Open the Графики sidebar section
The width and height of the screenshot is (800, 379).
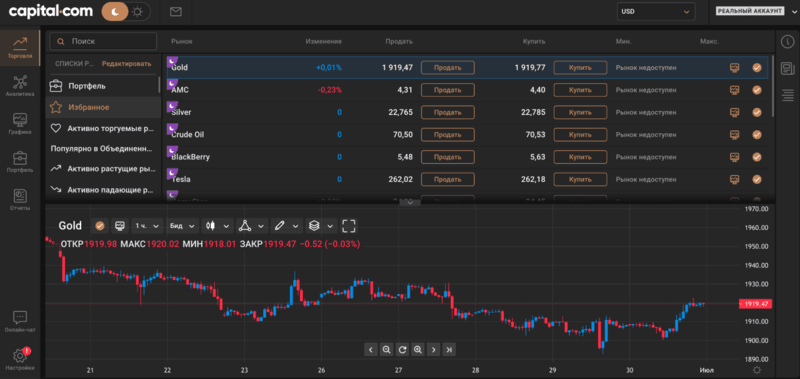[x=20, y=124]
